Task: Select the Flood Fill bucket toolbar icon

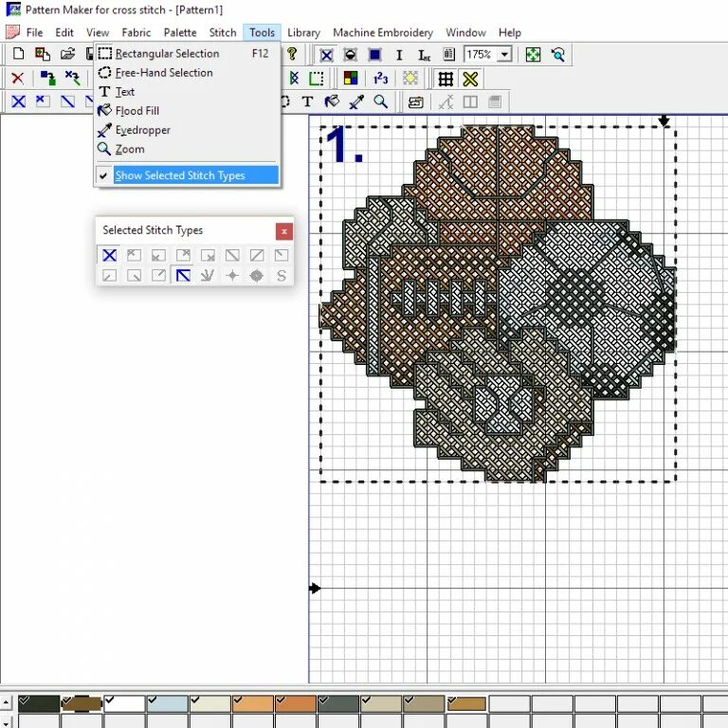Action: click(x=332, y=101)
